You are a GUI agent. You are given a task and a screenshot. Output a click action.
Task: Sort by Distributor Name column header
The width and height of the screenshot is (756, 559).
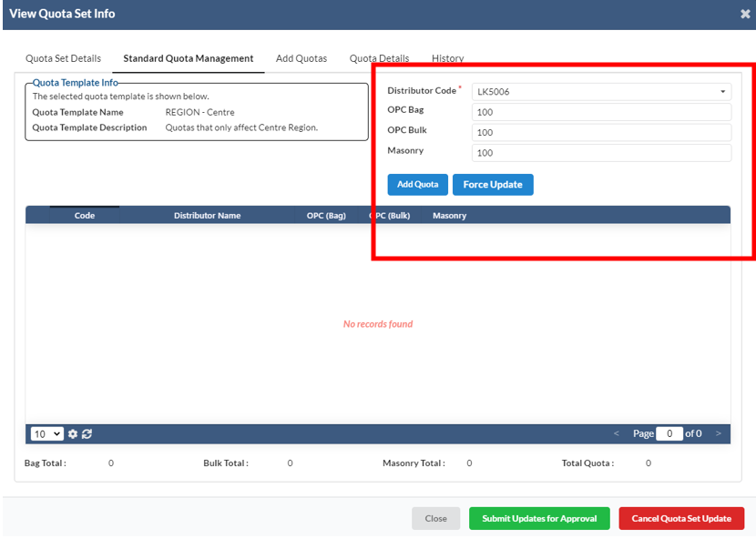click(208, 216)
